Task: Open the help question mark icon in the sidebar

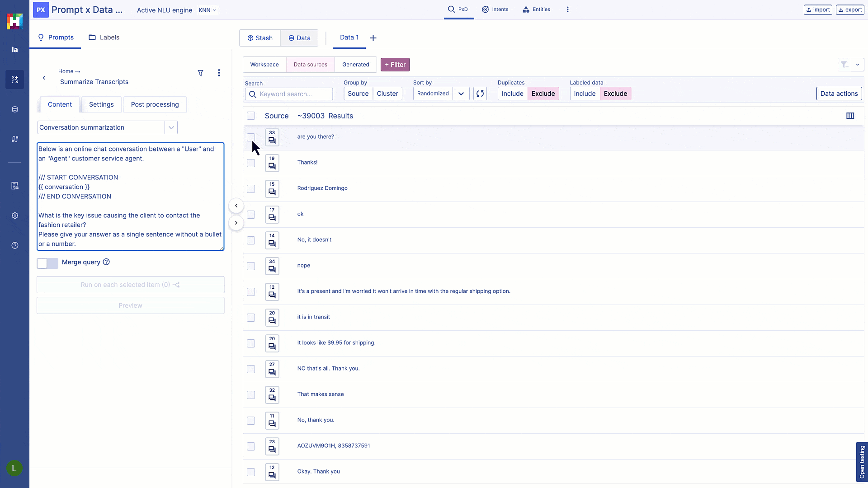Action: 15,245
